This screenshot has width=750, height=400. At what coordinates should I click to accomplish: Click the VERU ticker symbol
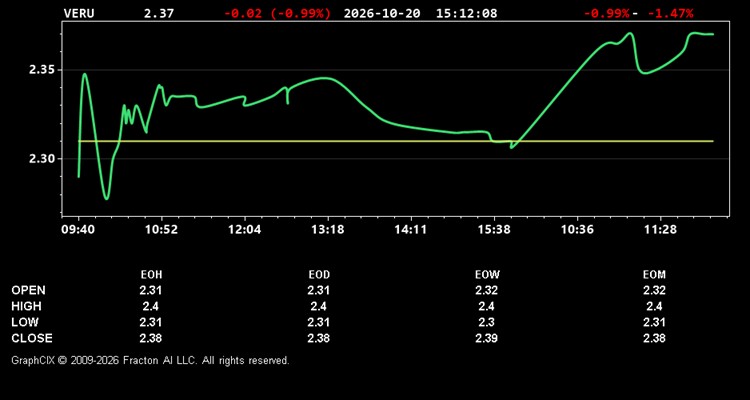click(x=79, y=13)
